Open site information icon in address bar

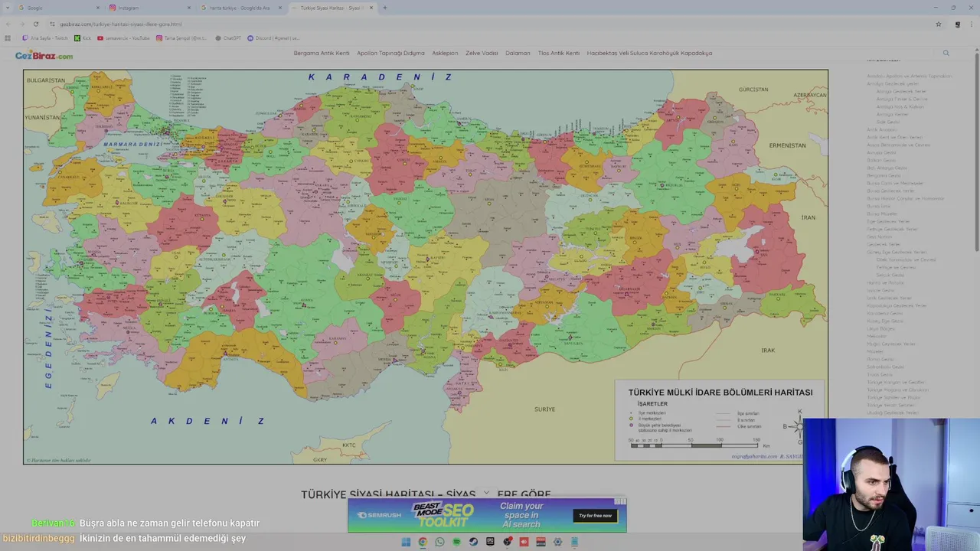(x=53, y=24)
